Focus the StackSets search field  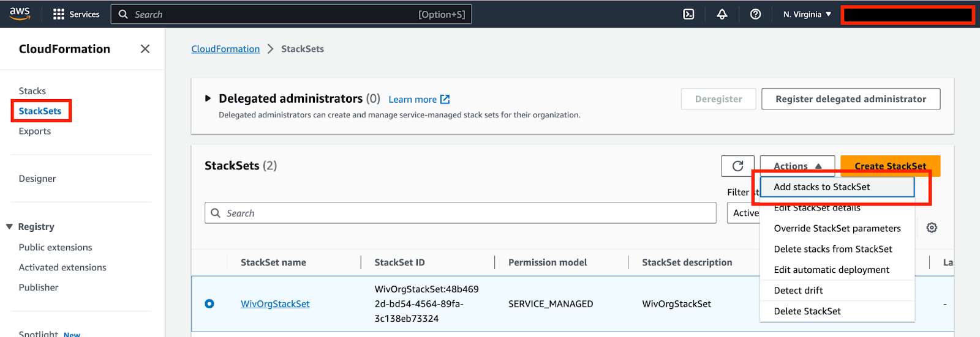460,213
